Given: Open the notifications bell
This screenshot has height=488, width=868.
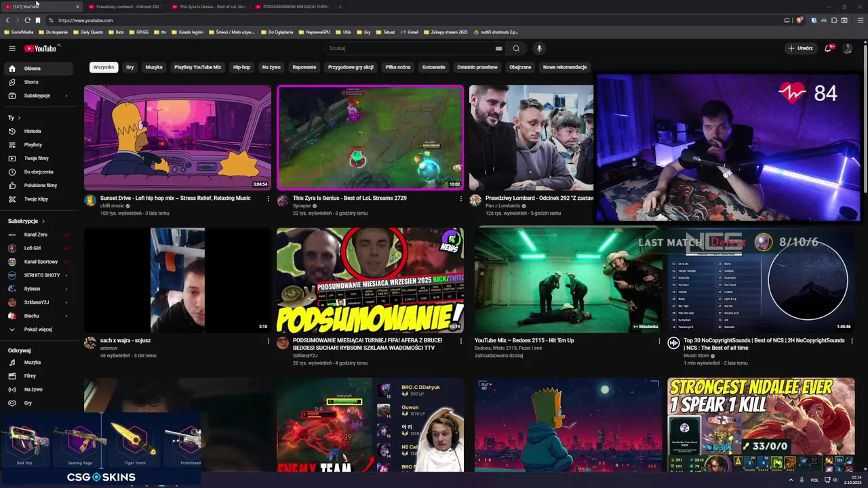Looking at the screenshot, I should click(828, 48).
